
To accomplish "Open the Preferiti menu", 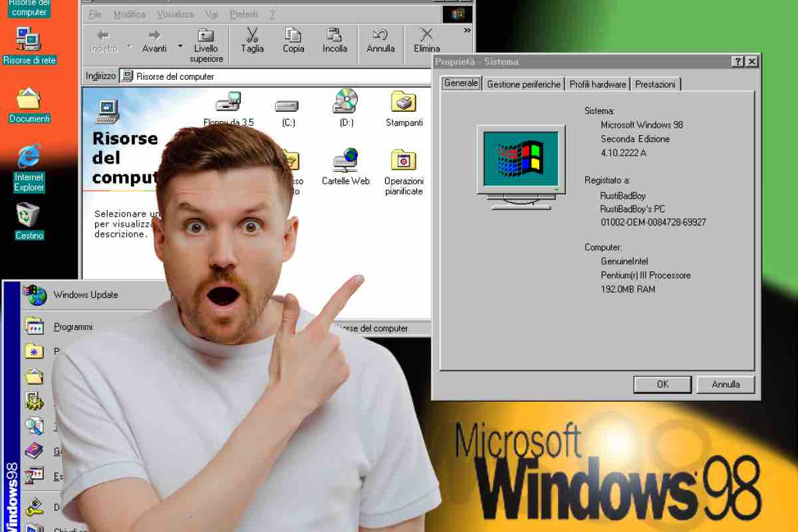I will click(244, 14).
